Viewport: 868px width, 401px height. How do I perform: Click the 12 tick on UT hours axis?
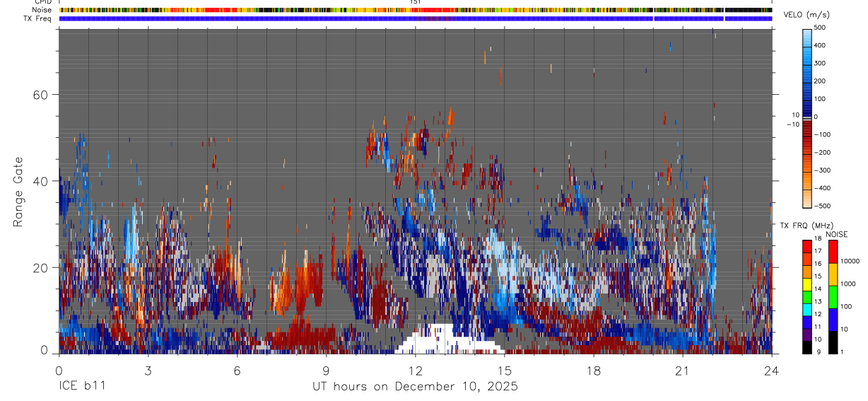click(416, 370)
